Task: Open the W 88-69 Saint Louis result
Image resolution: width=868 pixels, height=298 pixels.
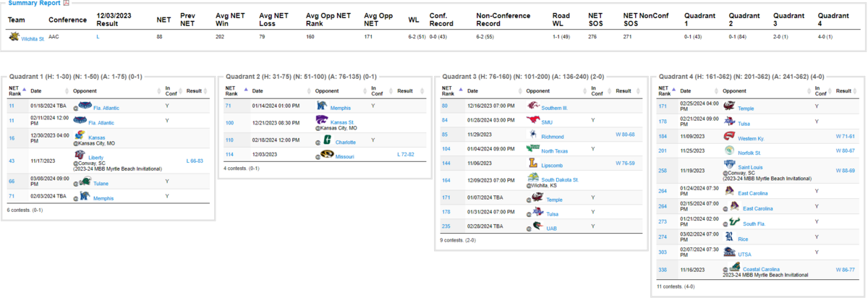Action: pos(845,170)
